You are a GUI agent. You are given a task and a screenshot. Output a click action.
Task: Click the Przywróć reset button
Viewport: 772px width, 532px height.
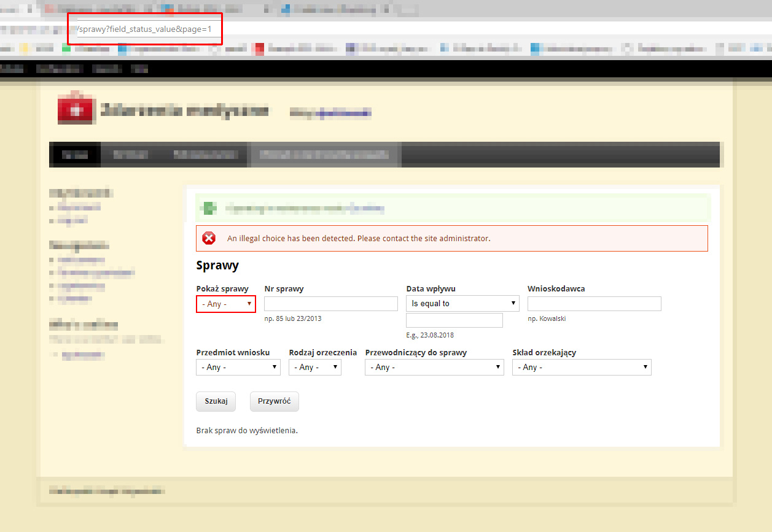click(x=274, y=401)
